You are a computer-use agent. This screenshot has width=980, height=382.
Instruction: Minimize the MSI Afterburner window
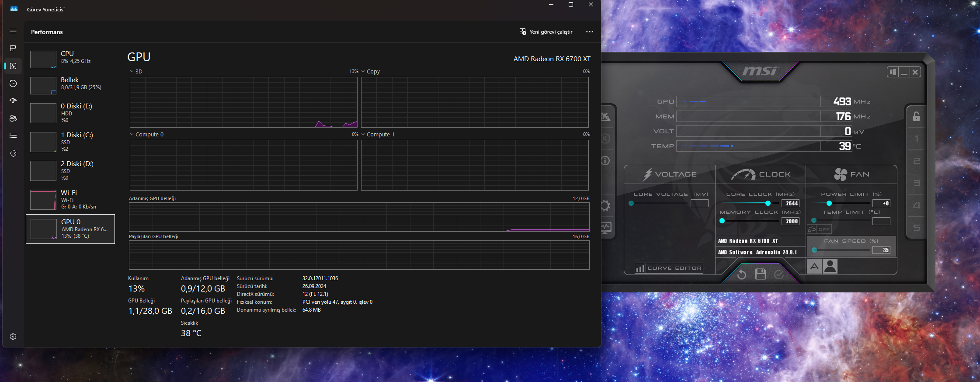pyautogui.click(x=904, y=72)
